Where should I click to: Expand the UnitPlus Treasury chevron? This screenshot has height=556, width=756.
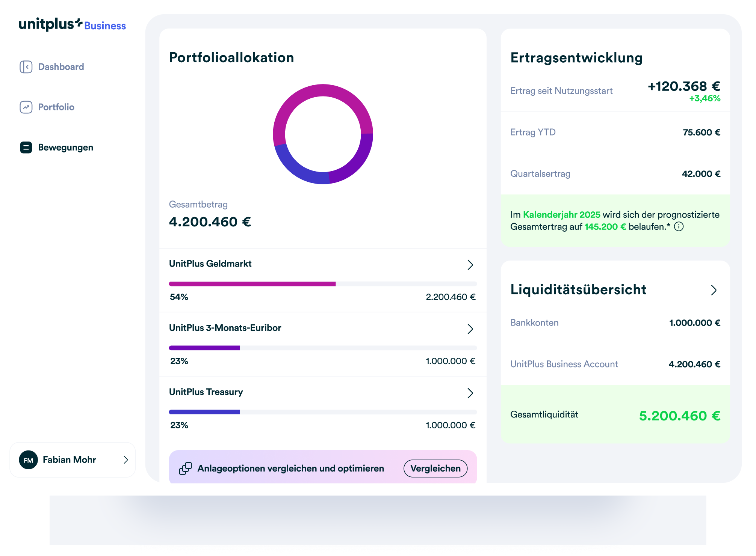pos(470,393)
